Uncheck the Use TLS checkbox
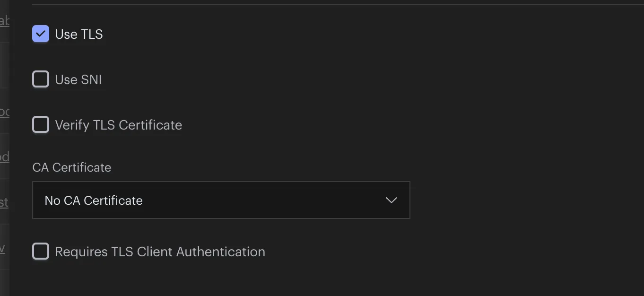 [41, 34]
